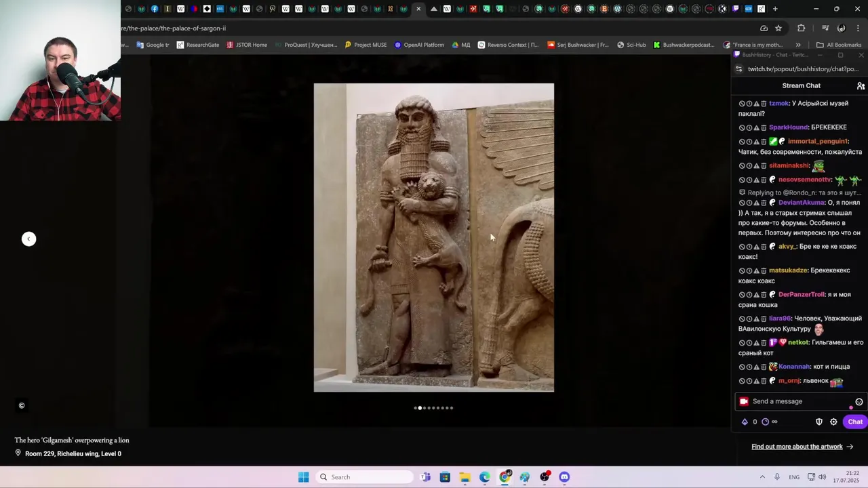Open the All Bookmarks folder
The width and height of the screenshot is (868, 488).
(x=839, y=45)
